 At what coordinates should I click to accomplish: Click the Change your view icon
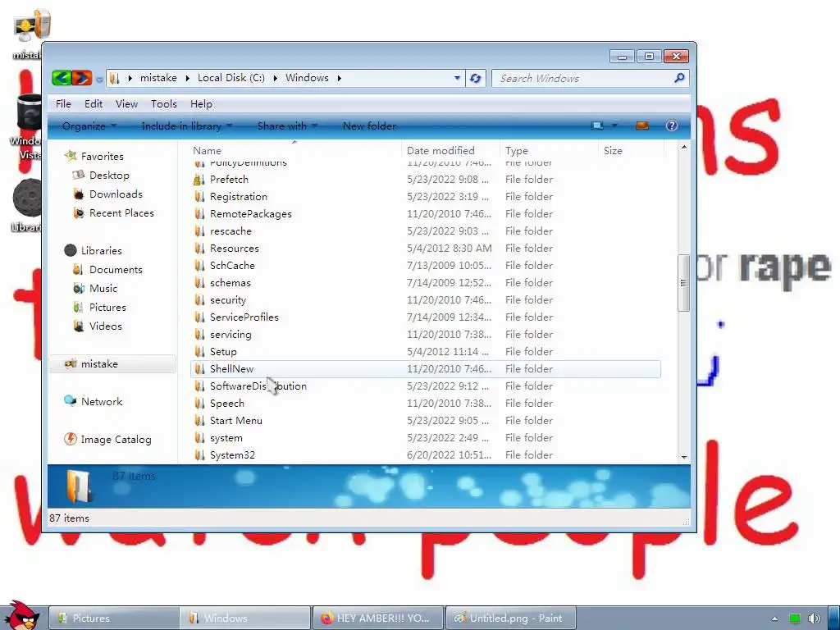(597, 126)
